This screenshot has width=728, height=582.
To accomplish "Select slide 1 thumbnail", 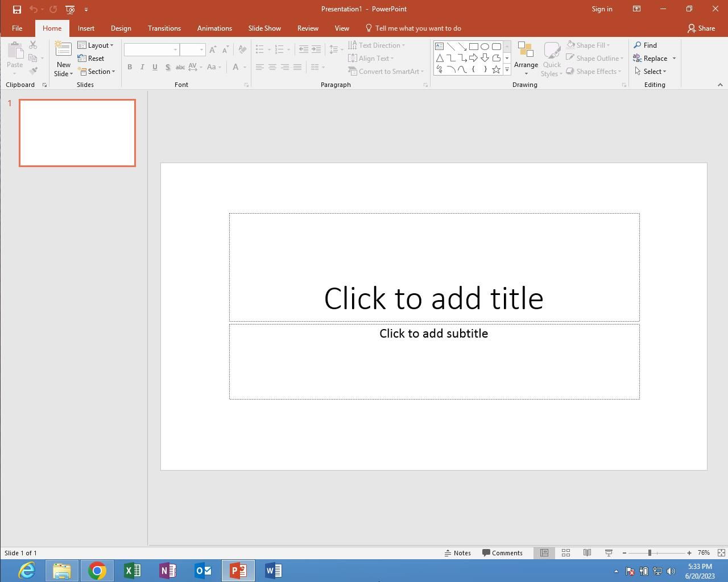I will (x=77, y=133).
